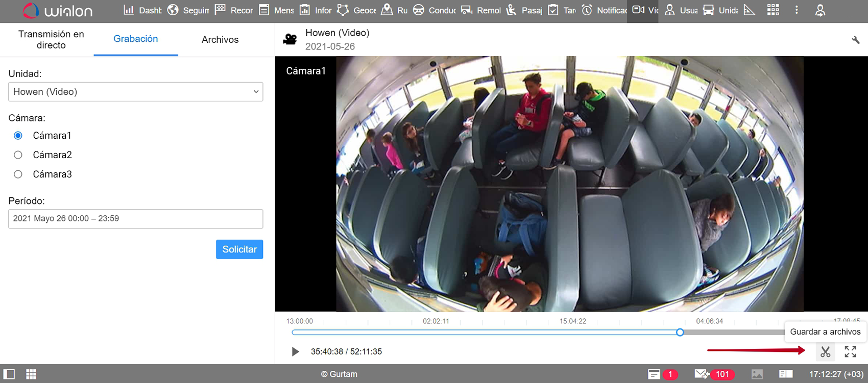Select the Cámara1 radio button

tap(18, 136)
